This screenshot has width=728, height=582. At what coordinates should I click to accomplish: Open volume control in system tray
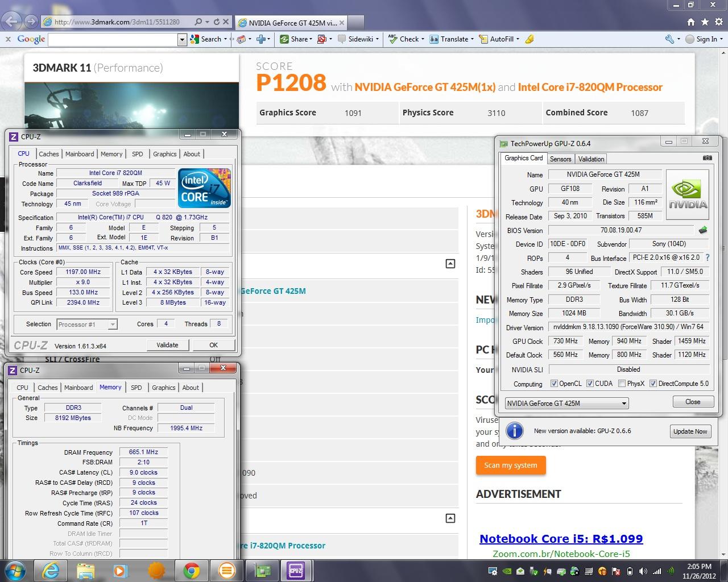[x=643, y=571]
